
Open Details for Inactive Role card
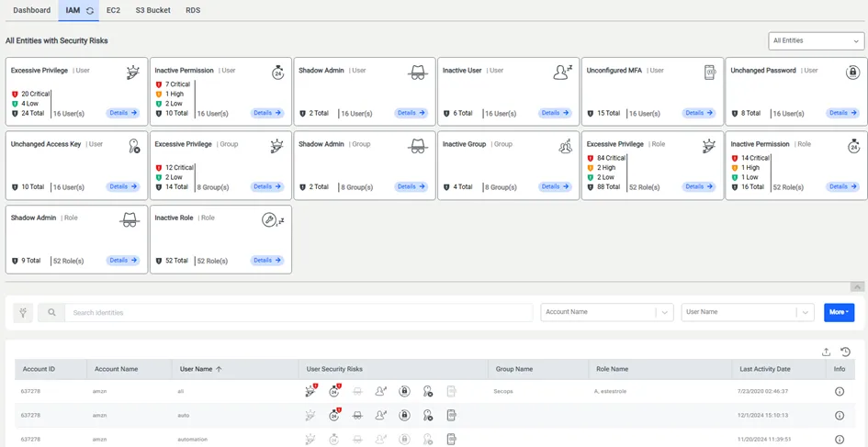coord(267,260)
